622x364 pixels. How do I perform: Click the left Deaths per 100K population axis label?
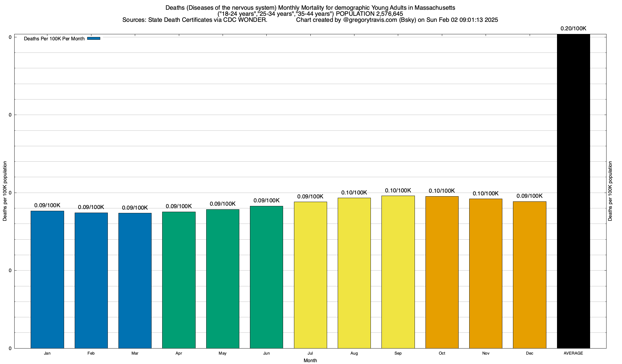click(x=5, y=191)
